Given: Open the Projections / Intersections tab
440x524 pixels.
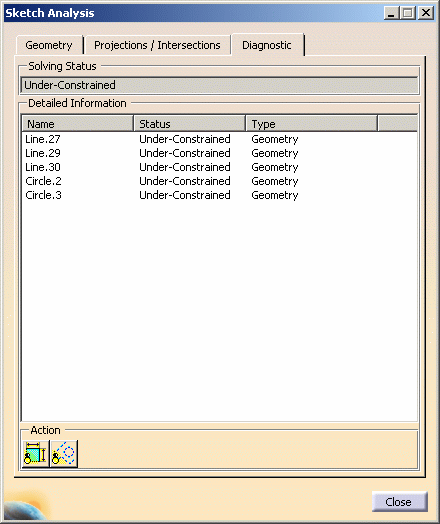Looking at the screenshot, I should point(157,45).
